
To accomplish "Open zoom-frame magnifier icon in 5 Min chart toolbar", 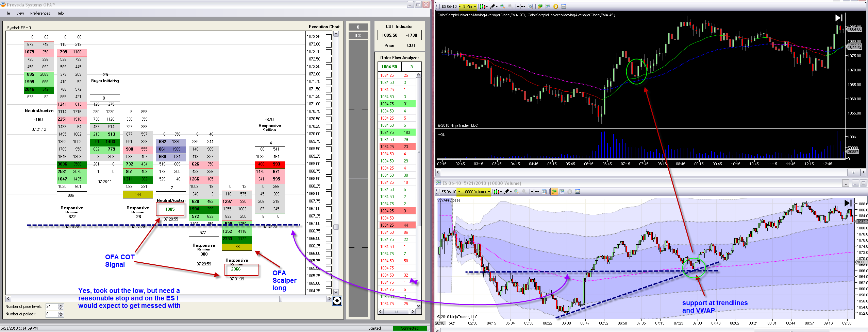I will [x=530, y=6].
